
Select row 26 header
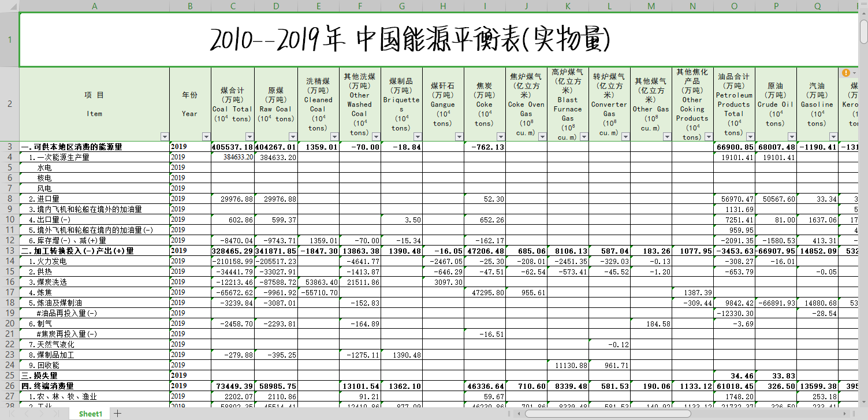click(9, 386)
